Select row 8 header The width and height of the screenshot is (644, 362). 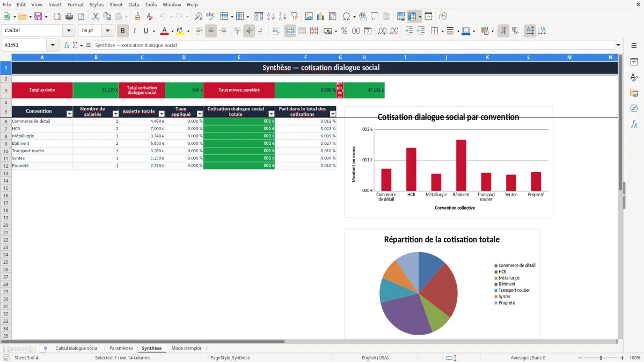5,136
